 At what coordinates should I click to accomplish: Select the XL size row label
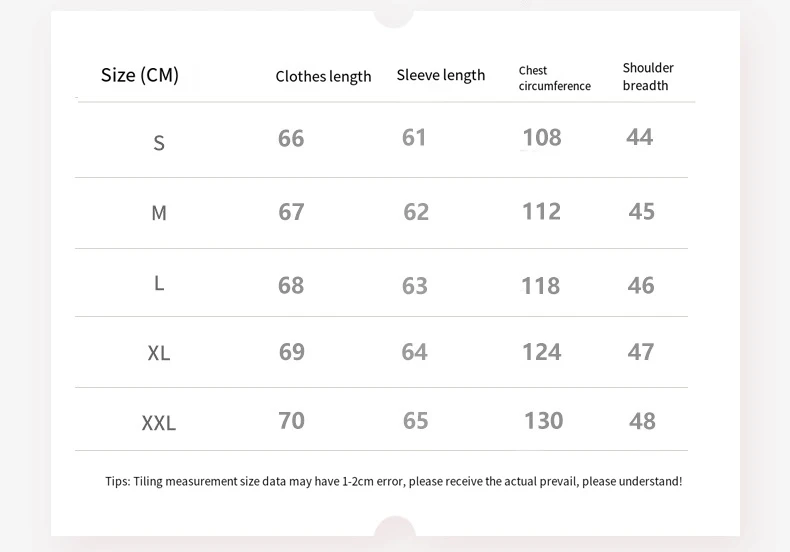pyautogui.click(x=159, y=353)
